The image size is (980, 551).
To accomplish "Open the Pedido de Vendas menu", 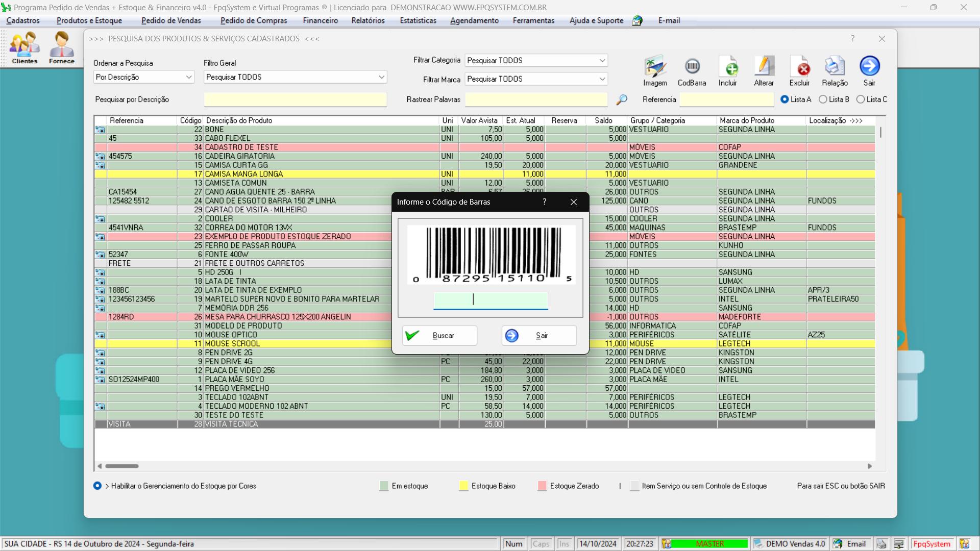I will [171, 20].
